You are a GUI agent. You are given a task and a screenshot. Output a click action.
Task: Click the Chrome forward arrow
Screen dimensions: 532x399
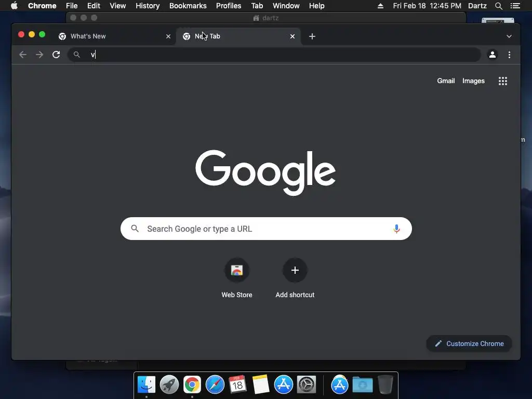(39, 55)
